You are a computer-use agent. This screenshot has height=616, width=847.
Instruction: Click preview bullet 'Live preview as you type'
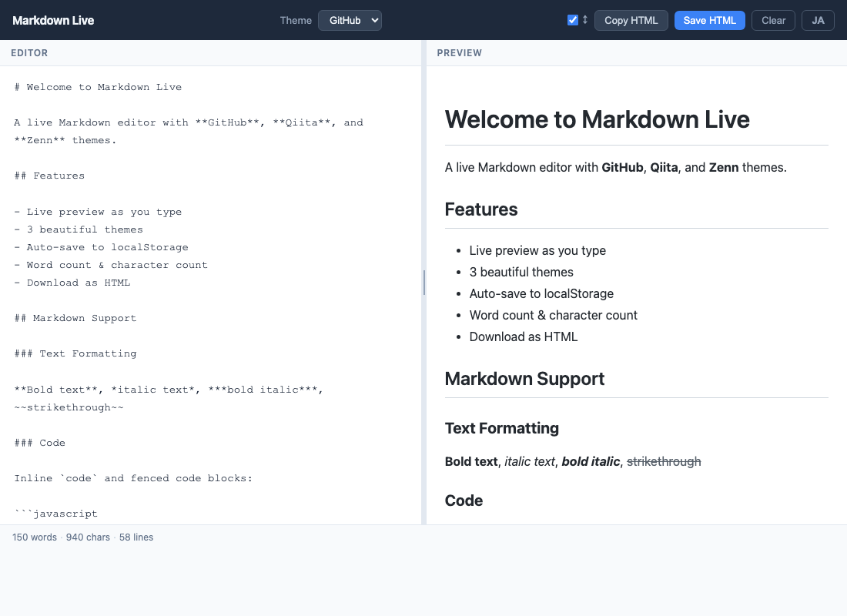point(537,251)
